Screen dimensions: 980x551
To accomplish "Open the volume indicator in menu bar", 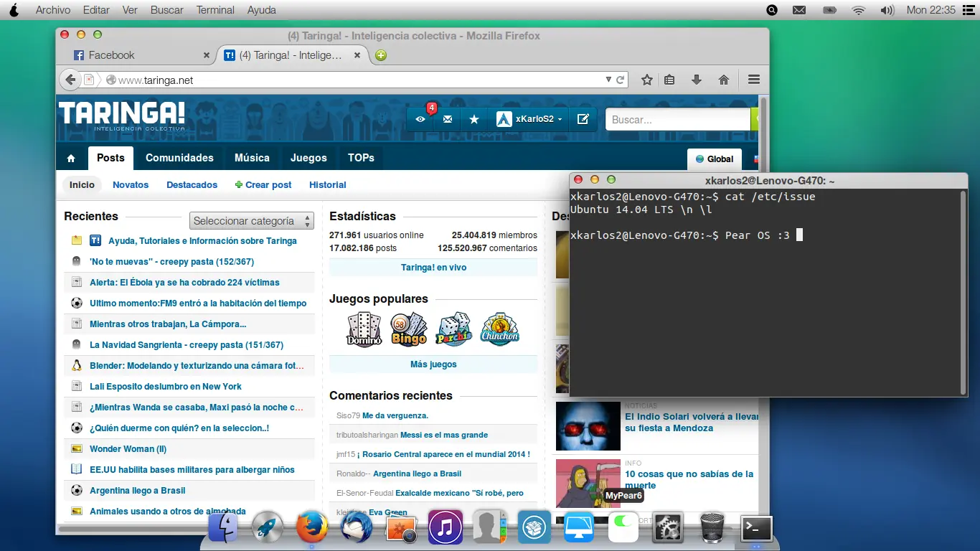I will point(887,10).
